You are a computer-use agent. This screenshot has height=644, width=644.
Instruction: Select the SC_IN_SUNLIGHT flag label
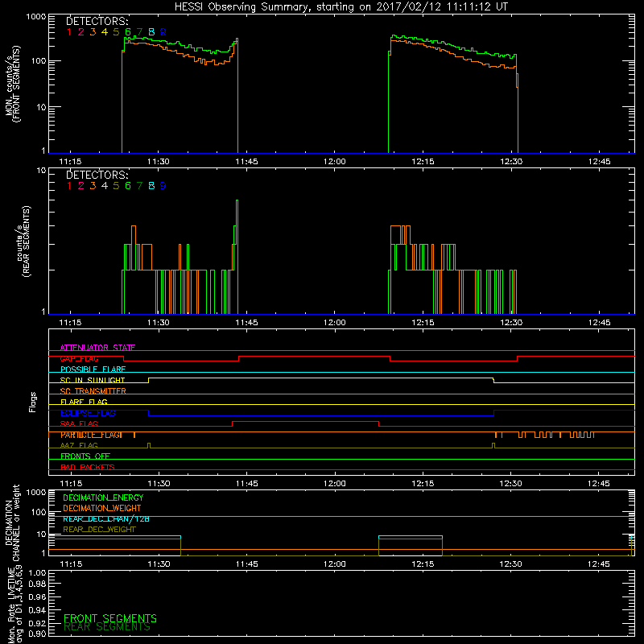93,380
